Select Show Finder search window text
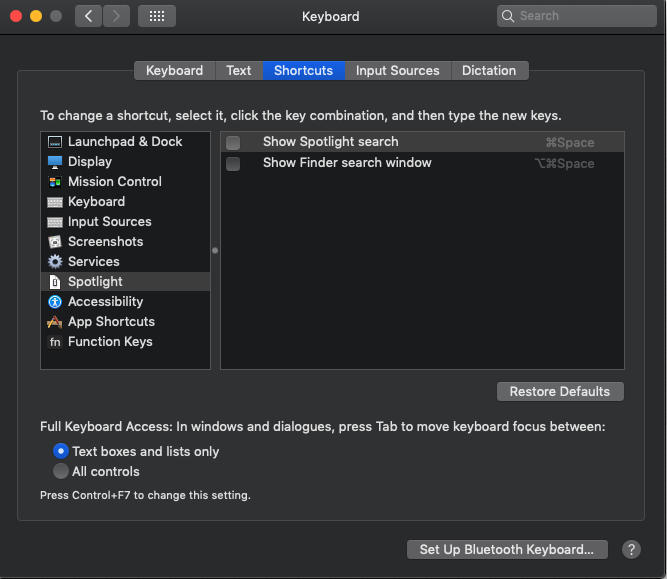The height and width of the screenshot is (579, 667). pos(347,163)
